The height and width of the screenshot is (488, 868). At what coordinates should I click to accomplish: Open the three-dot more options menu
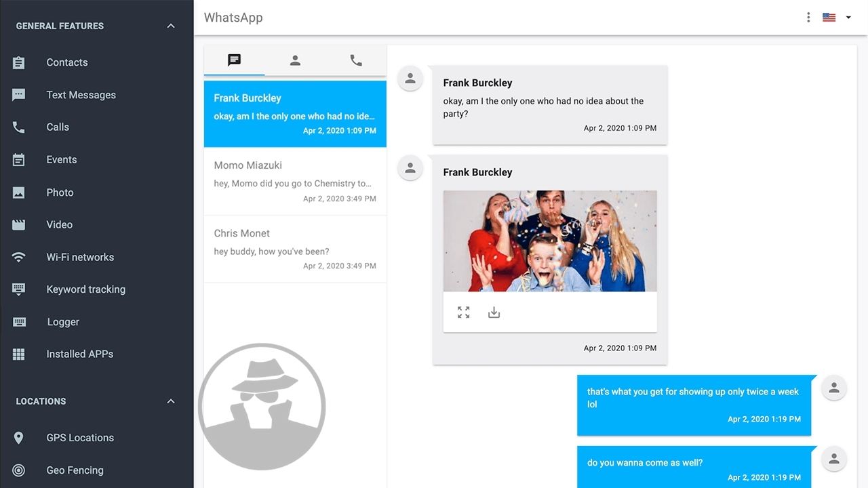808,18
